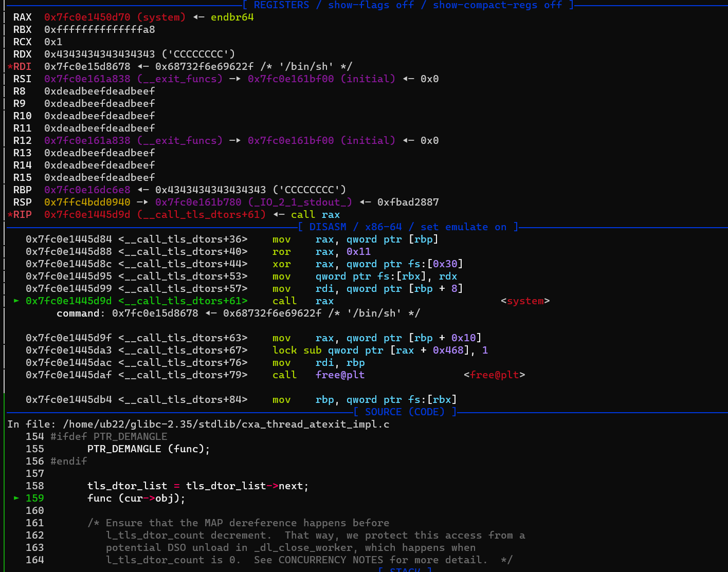The width and height of the screenshot is (728, 572).
Task: Click the RSI address with __exit_funcs
Action: (133, 79)
